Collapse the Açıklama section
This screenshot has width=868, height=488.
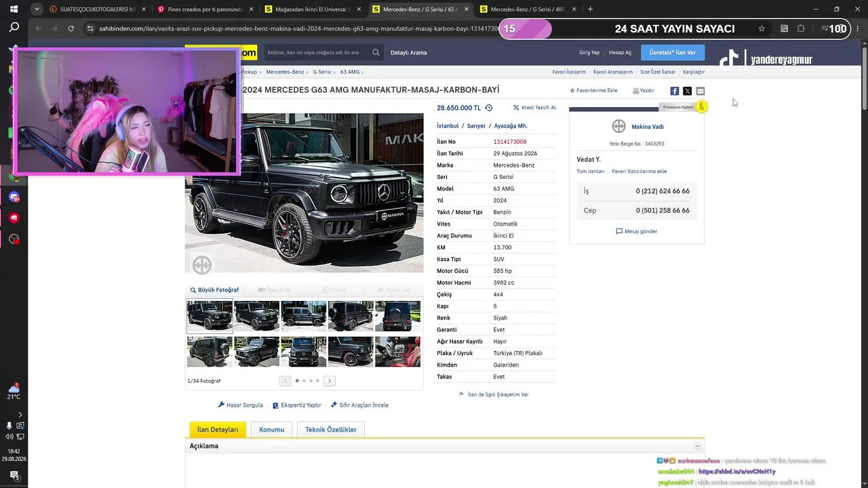click(x=697, y=446)
